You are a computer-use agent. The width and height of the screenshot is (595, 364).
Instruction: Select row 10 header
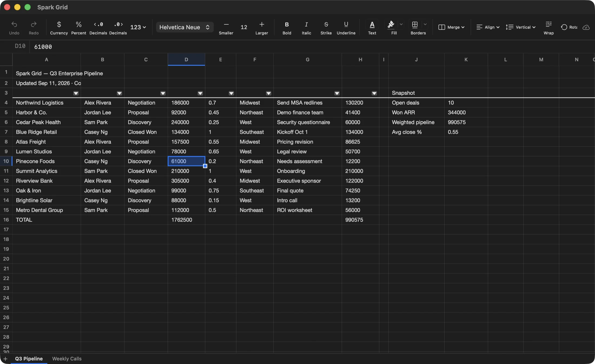tap(6, 161)
